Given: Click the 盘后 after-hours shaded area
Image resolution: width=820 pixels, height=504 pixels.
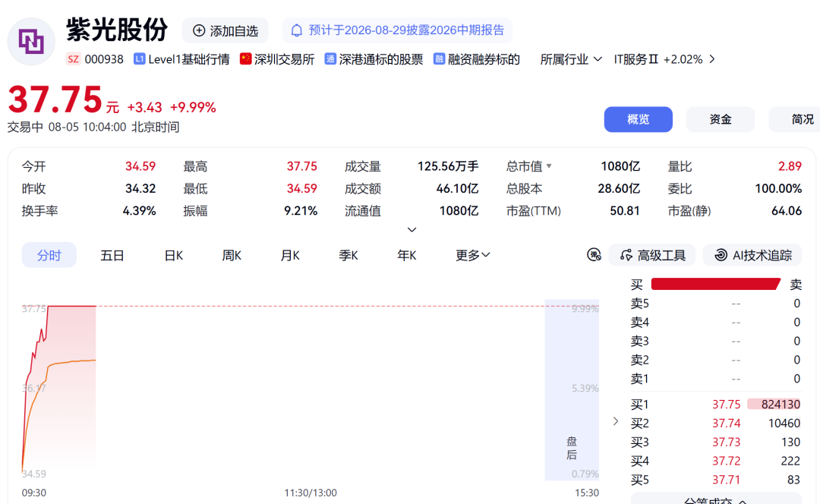Looking at the screenshot, I should tap(572, 389).
